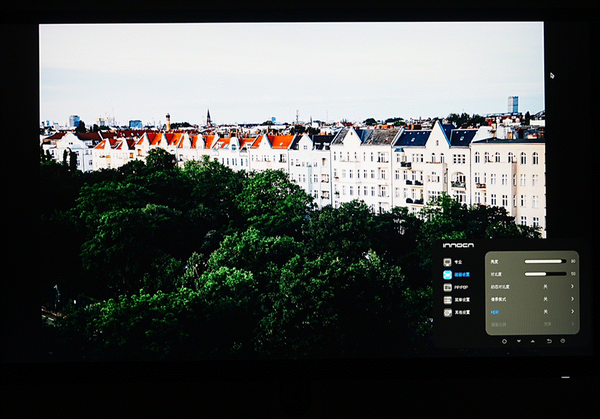Select the blue HDR label
600x419 pixels.
tap(494, 311)
